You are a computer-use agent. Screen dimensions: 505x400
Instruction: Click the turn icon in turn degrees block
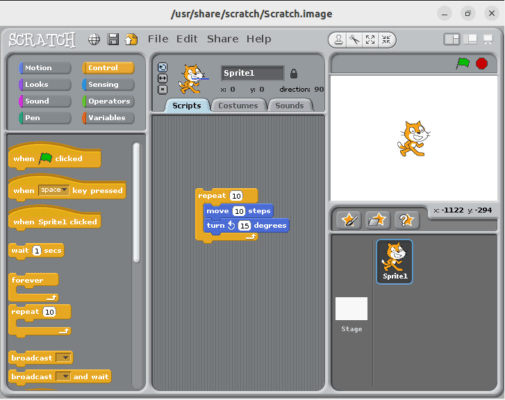point(231,226)
